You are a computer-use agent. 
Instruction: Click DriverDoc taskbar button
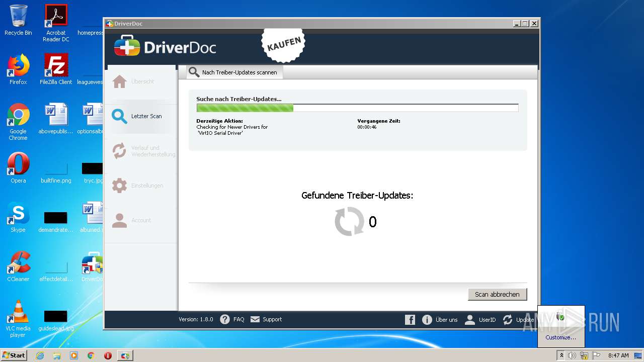[125, 355]
